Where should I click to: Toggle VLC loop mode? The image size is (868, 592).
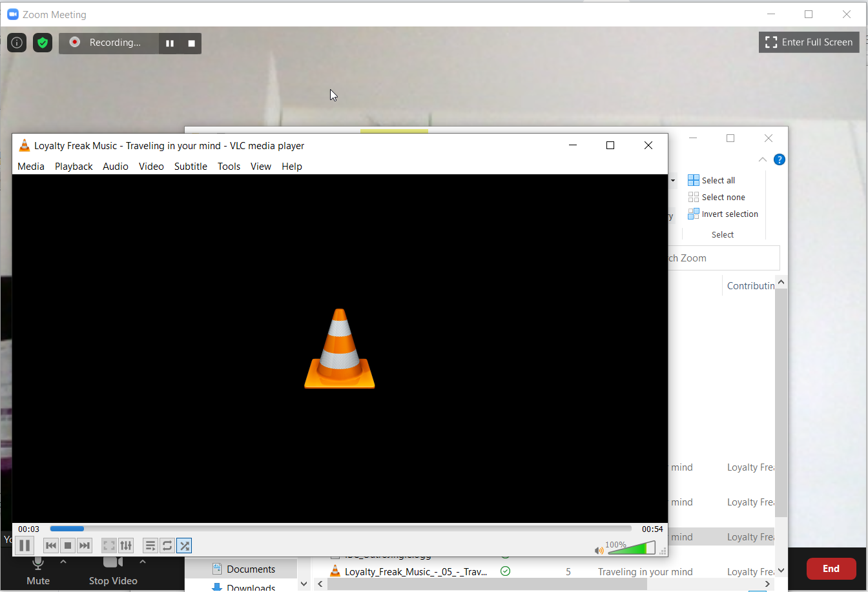[x=167, y=546]
